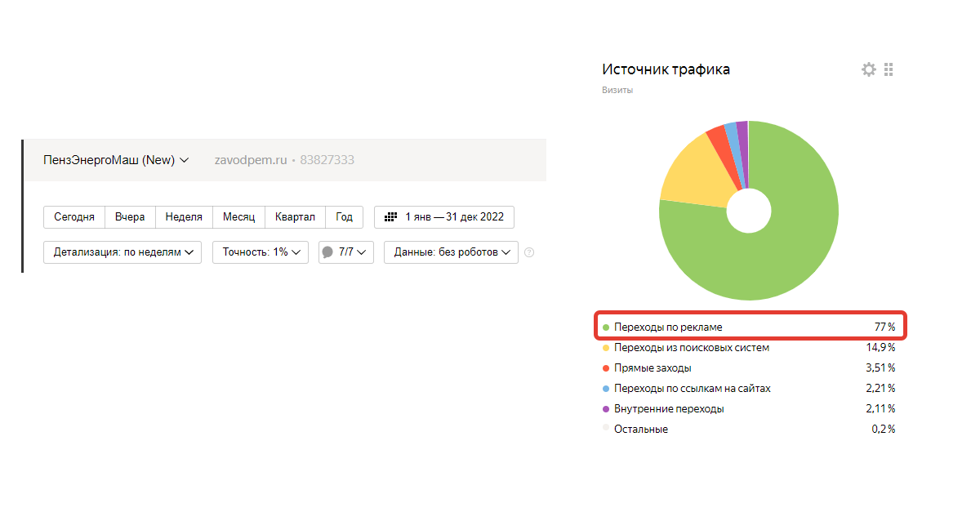The image size is (980, 530).
Task: Select the Сегодня period tab
Action: pyautogui.click(x=74, y=217)
